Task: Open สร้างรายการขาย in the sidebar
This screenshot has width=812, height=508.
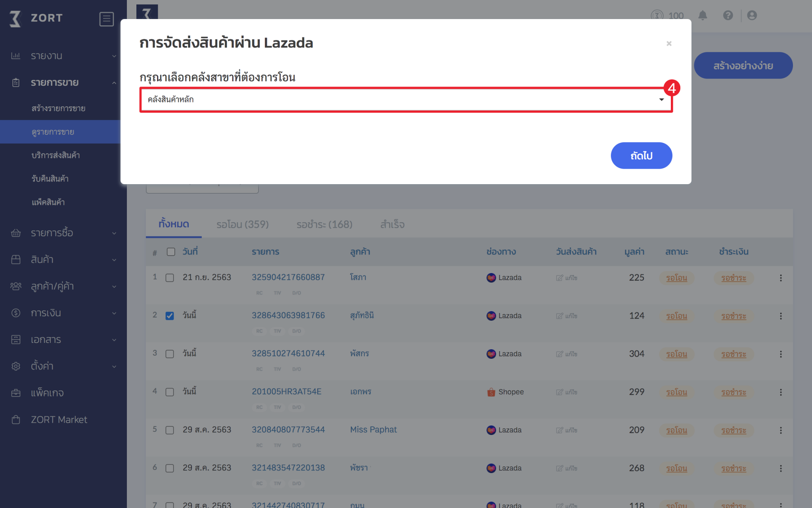Action: point(59,108)
